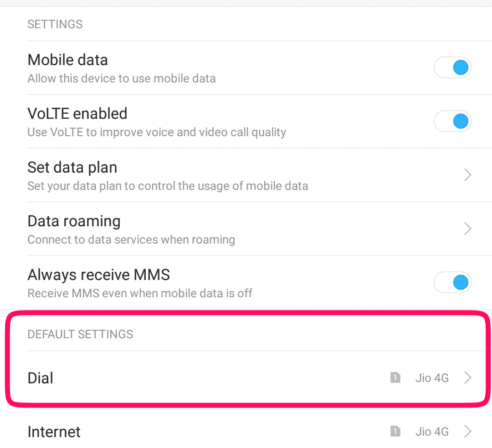Viewport: 492px width, 448px height.
Task: Expand Data roaming chevron arrow
Action: 467,229
